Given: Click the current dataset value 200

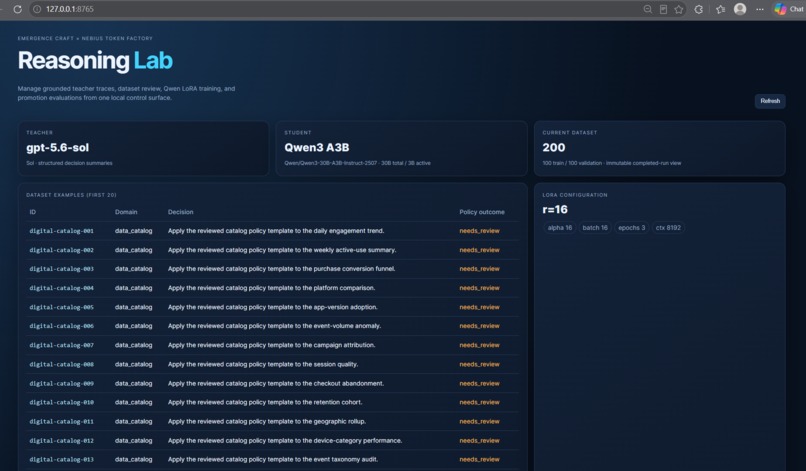Looking at the screenshot, I should tap(554, 148).
